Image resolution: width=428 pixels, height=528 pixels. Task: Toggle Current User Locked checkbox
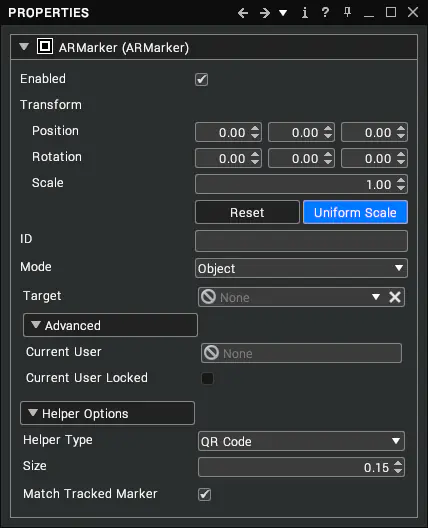[207, 378]
